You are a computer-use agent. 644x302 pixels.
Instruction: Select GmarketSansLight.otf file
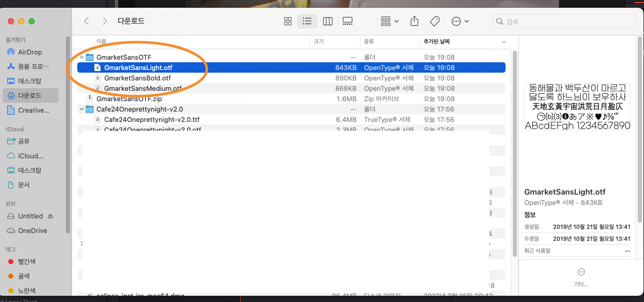(x=291, y=67)
